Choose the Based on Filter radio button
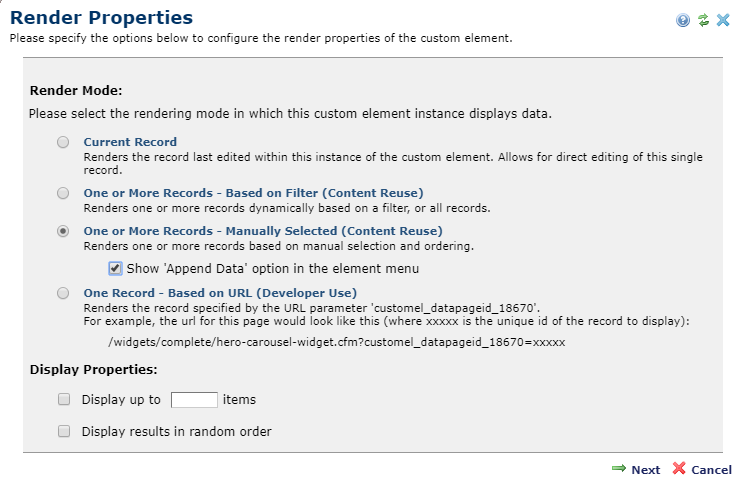744x484 pixels. [x=63, y=193]
